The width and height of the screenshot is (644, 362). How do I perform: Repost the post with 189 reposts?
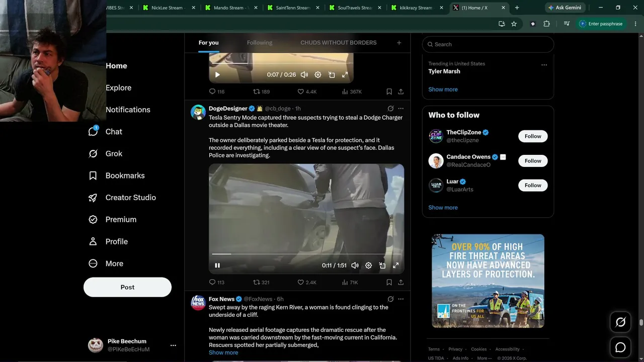(261, 92)
